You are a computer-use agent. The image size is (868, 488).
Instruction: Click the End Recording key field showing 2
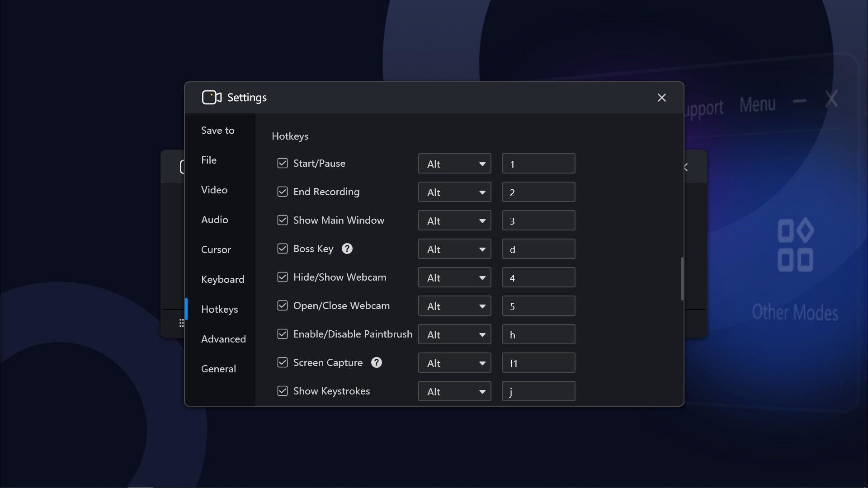click(538, 192)
